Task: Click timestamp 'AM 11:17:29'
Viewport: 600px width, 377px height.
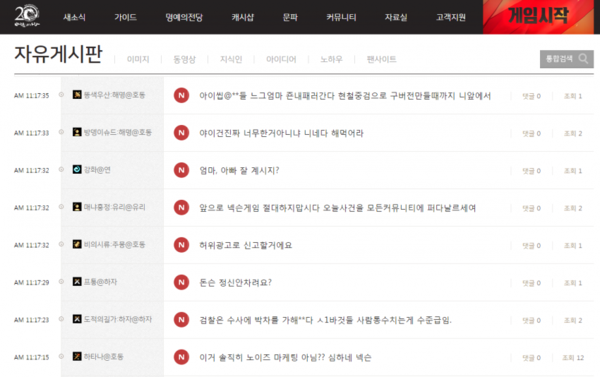Action: click(31, 282)
